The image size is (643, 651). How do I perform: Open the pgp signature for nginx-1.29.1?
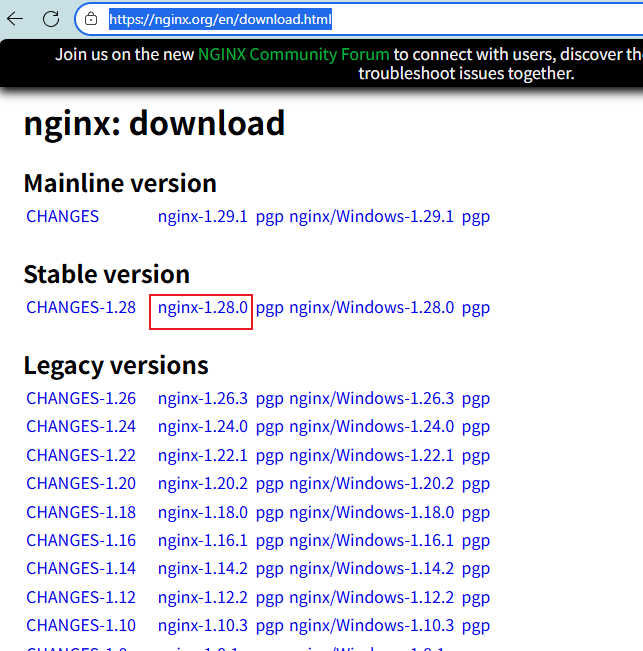269,218
